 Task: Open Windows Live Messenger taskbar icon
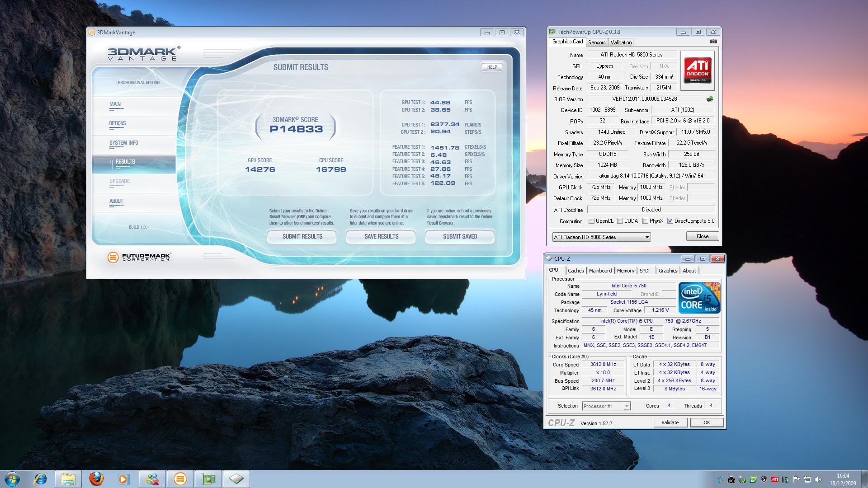(152, 479)
